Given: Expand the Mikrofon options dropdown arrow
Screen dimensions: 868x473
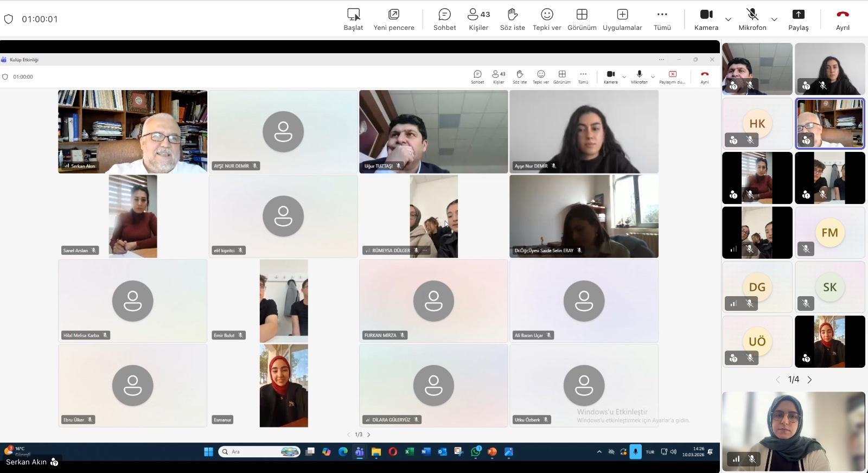Looking at the screenshot, I should point(774,20).
